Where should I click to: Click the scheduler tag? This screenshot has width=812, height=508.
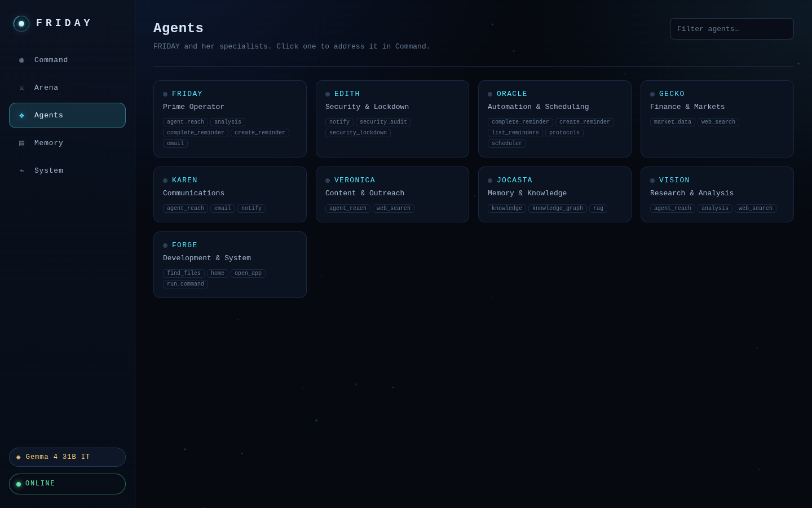coord(507,143)
